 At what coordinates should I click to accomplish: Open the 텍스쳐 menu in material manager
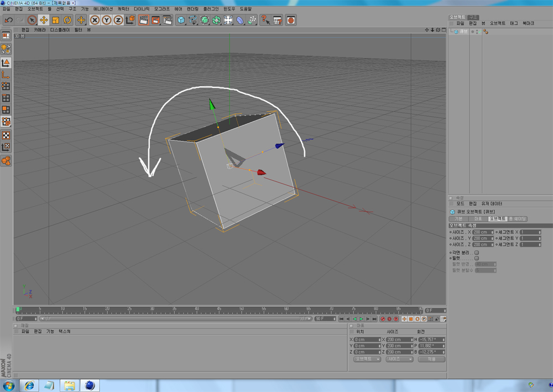click(x=65, y=332)
